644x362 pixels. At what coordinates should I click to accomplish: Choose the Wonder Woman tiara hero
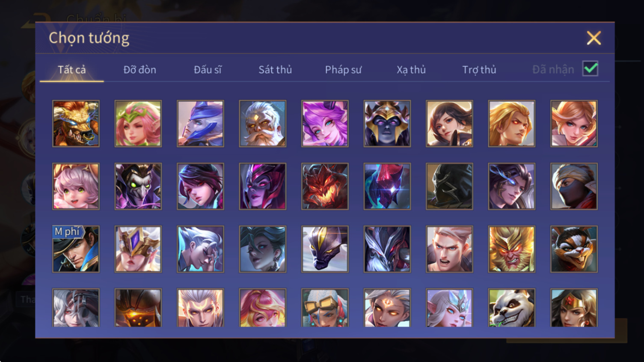click(x=574, y=308)
